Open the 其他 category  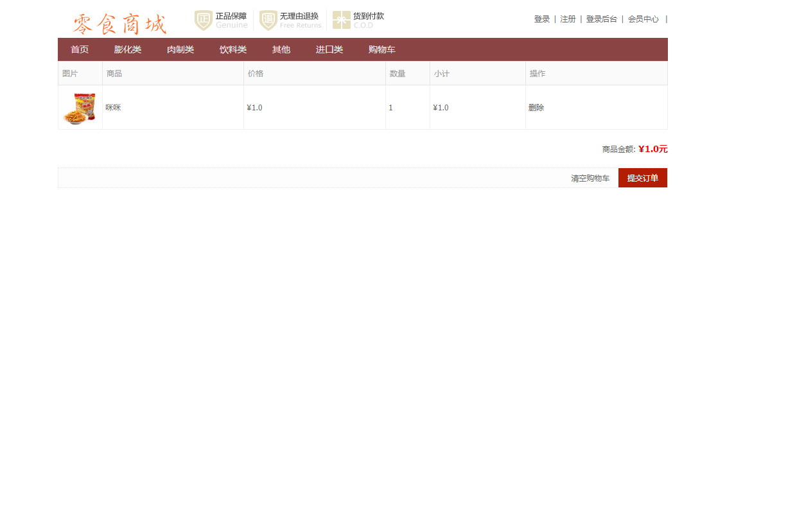pyautogui.click(x=281, y=49)
